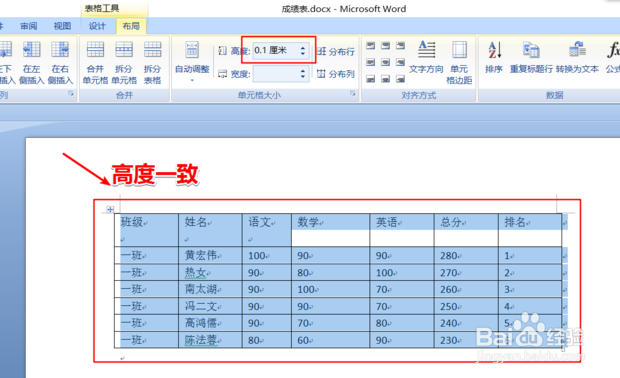Align text top left icon
Image resolution: width=620 pixels, height=378 pixels.
click(370, 45)
